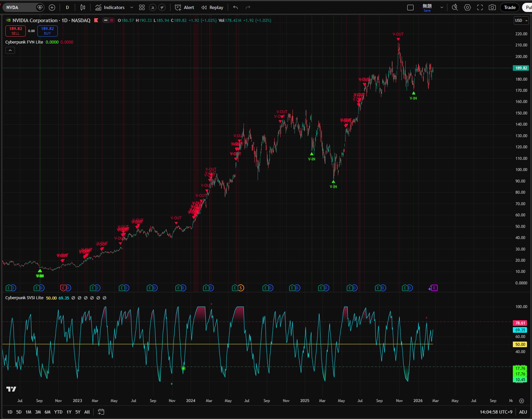Open the layout setup square icon
The image size is (532, 419).
[410, 8]
